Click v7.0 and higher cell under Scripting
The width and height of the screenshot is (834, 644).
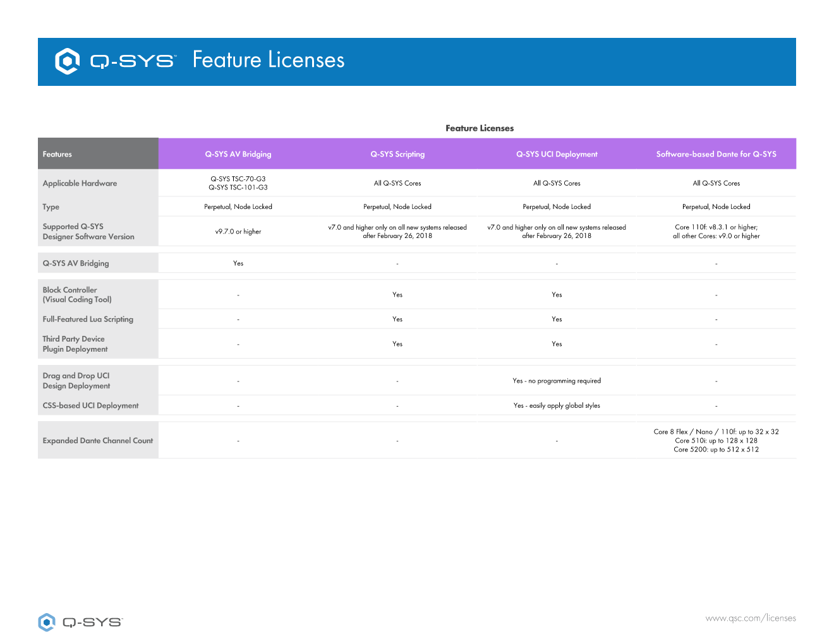click(397, 232)
